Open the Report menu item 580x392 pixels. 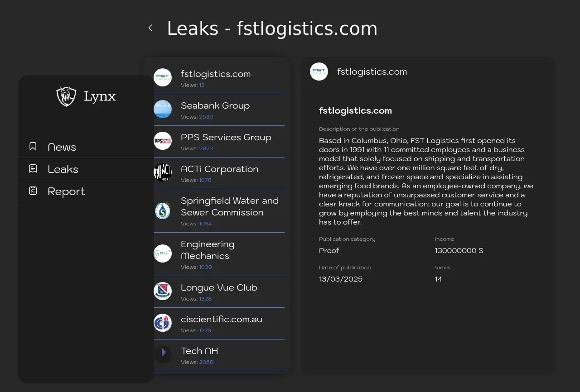(66, 191)
